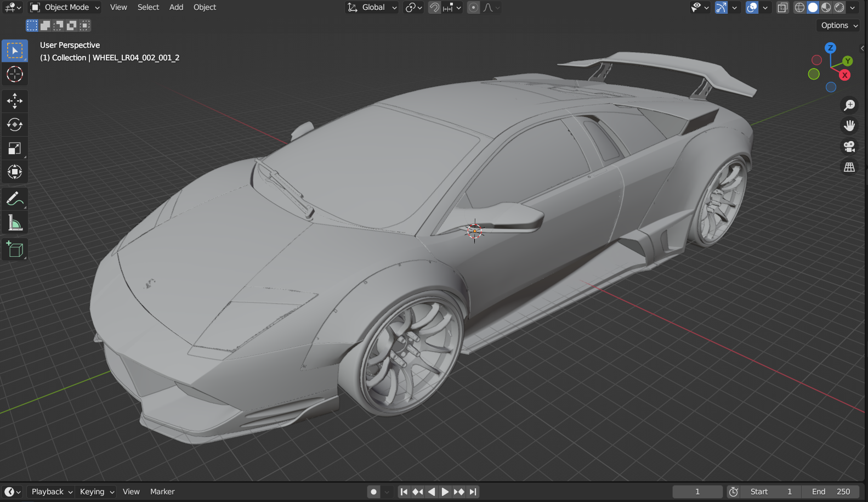Pick the Rotate tool
This screenshot has width=868, height=502.
(x=15, y=125)
